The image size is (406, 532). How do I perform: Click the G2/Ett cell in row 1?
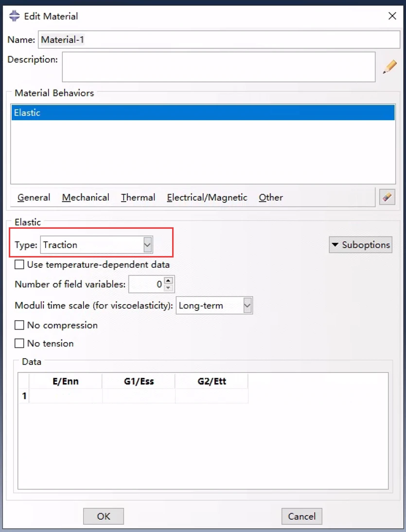(x=212, y=396)
